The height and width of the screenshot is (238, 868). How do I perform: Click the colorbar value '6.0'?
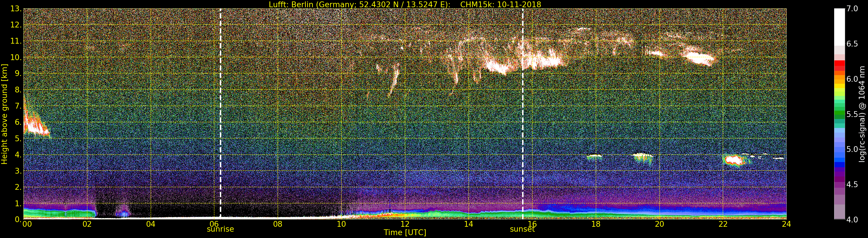852,79
